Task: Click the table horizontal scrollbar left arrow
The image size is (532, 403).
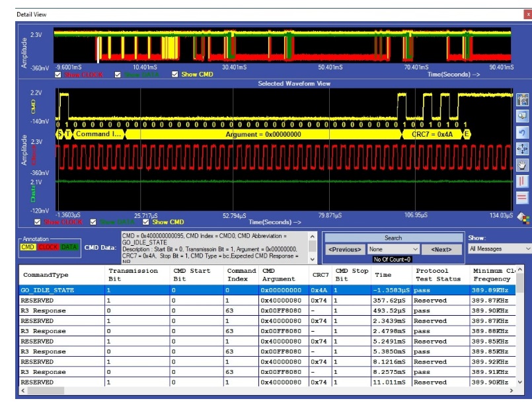Action: click(x=23, y=391)
